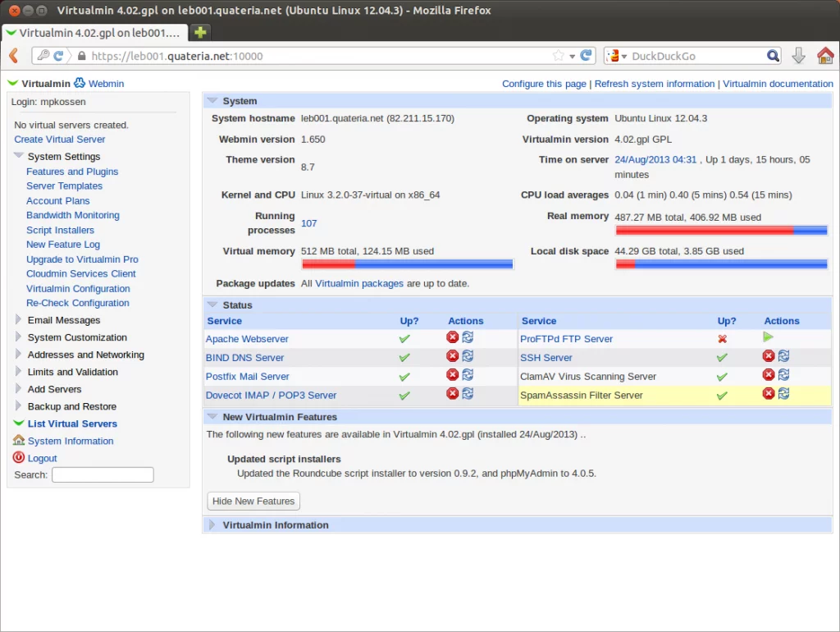Viewport: 840px width, 632px height.
Task: Stop the Apache Webserver service
Action: [453, 337]
